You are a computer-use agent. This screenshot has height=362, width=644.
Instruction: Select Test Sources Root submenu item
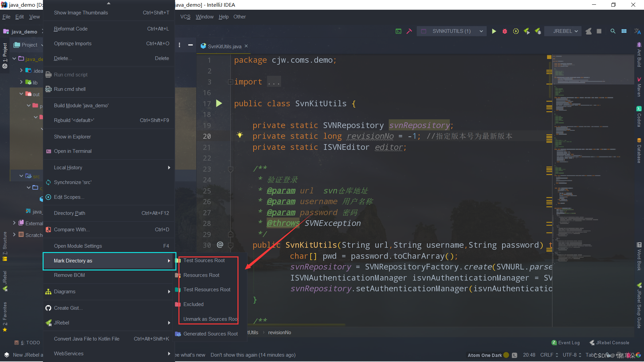pos(204,260)
